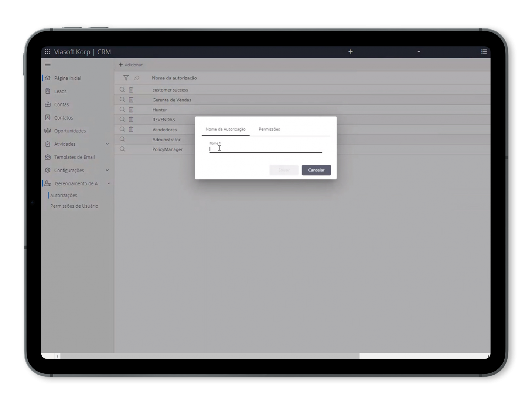
Task: Expand the Configurações submenu
Action: tap(107, 170)
